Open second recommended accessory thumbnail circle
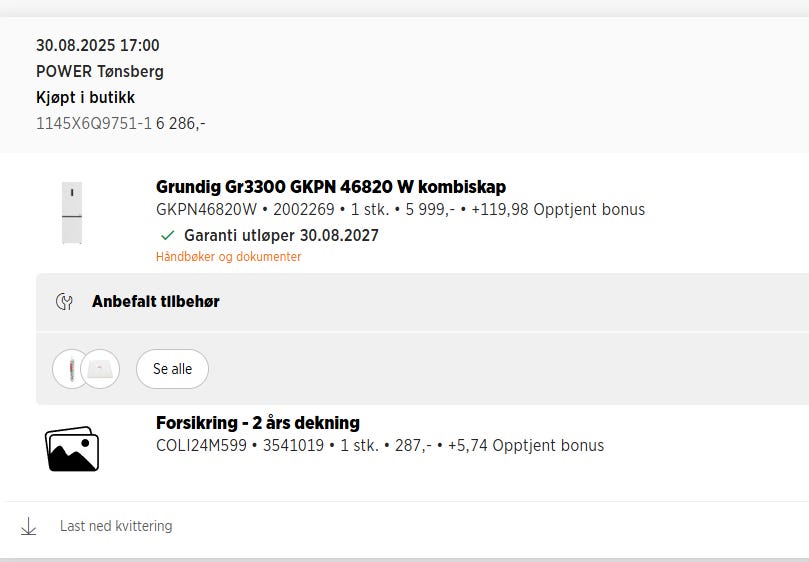Screen dimensions: 809x562 100,369
